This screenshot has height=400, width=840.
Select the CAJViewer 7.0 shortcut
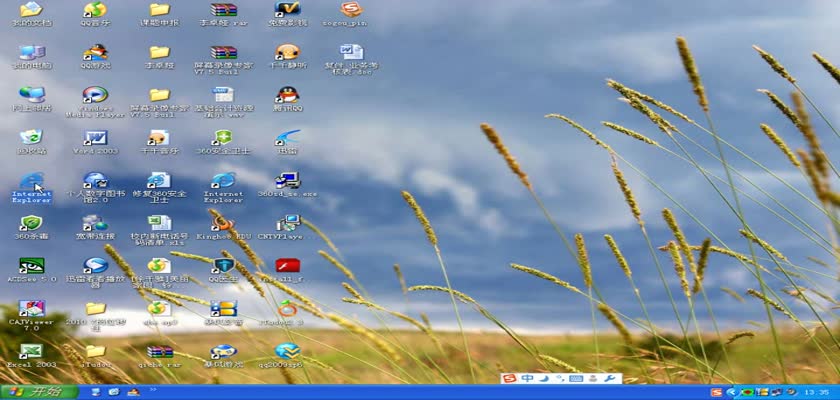(x=32, y=316)
